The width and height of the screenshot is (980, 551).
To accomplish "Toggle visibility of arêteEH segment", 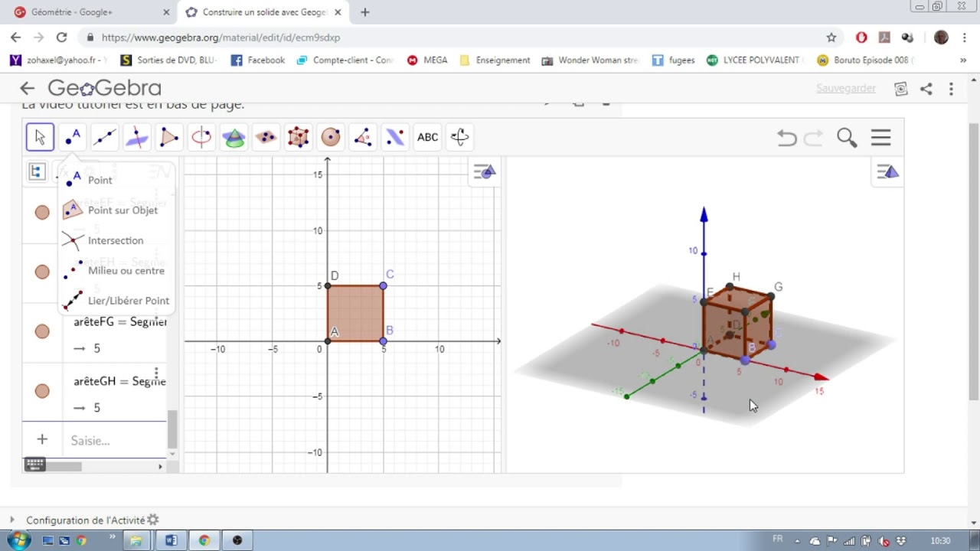I will [x=42, y=272].
